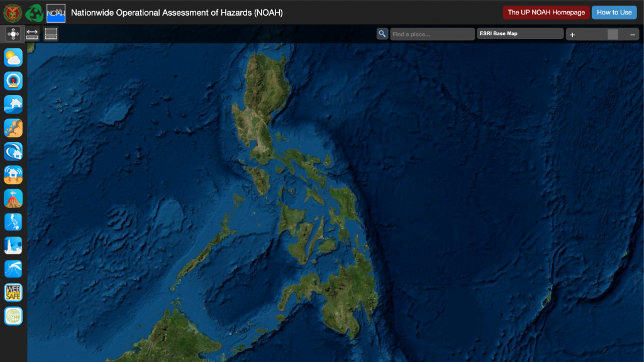Open the storm surge wave icon

pyautogui.click(x=13, y=151)
